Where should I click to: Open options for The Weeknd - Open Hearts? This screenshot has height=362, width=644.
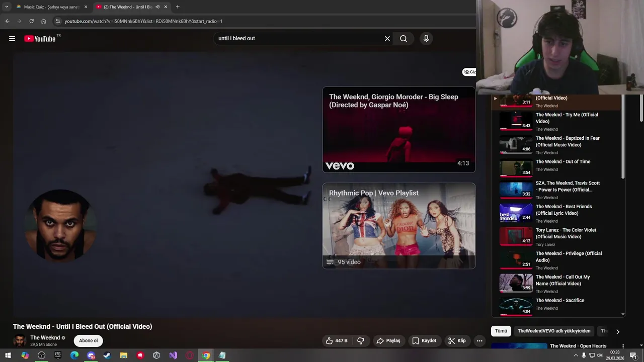[x=623, y=346]
